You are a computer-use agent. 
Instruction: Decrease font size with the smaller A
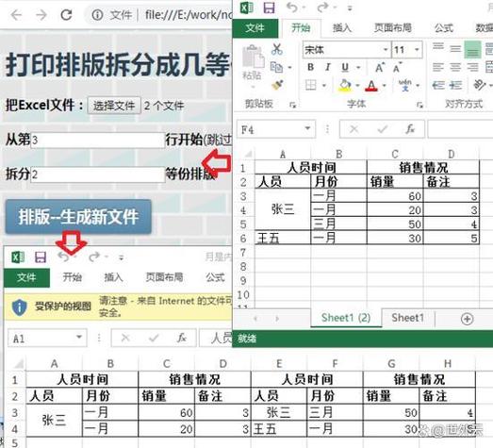tap(397, 67)
